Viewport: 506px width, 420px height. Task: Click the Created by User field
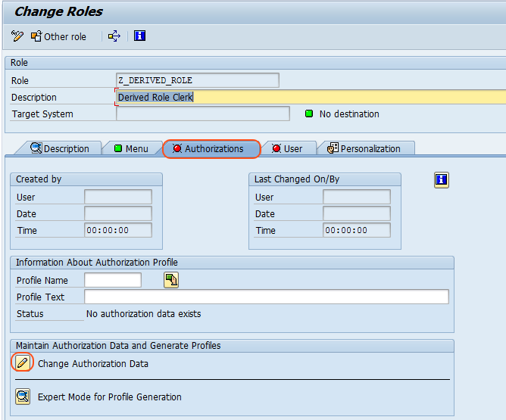[118, 197]
